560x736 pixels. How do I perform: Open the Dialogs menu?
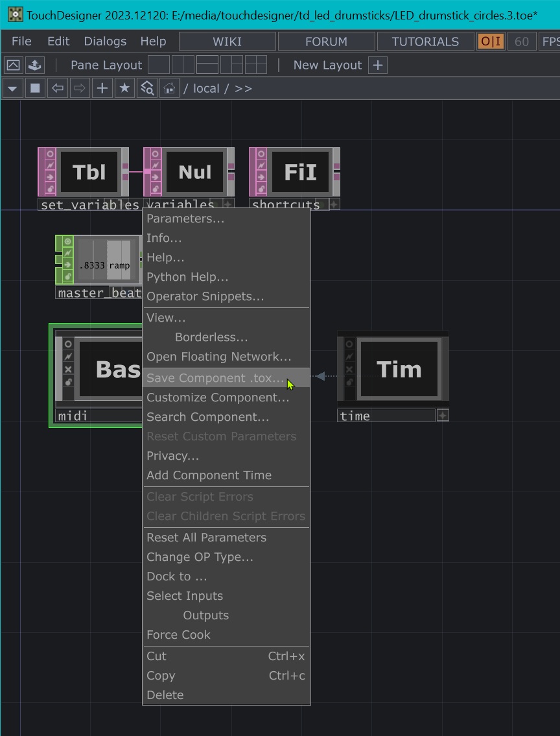105,42
